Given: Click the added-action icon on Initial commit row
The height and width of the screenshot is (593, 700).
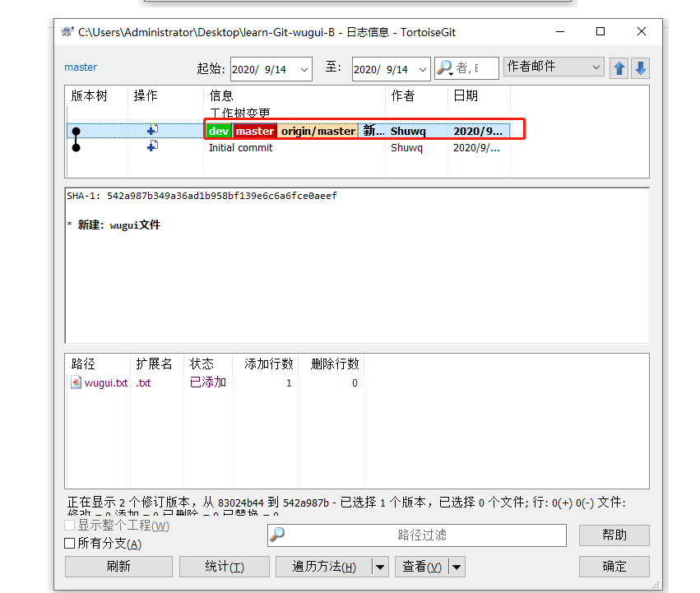Looking at the screenshot, I should pyautogui.click(x=152, y=146).
